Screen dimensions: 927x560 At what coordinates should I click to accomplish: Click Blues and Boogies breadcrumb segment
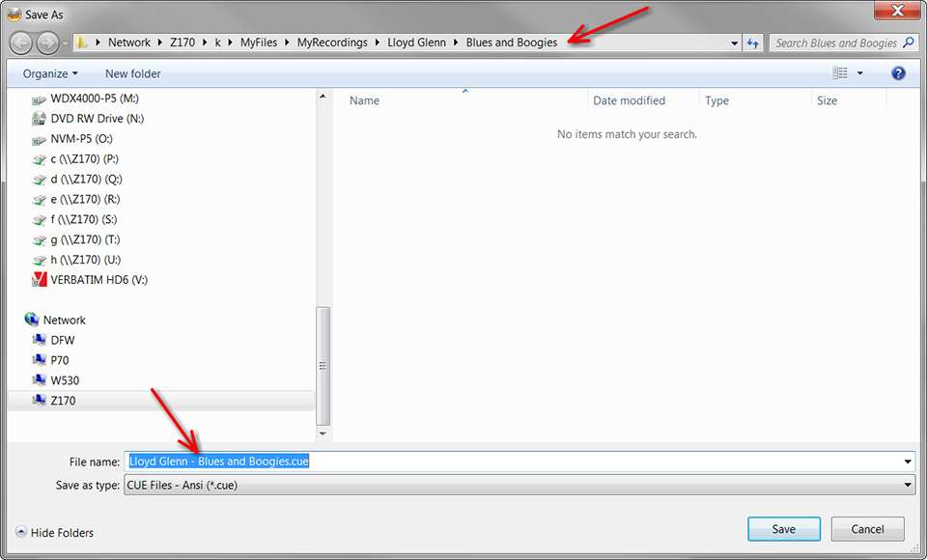[x=512, y=42]
